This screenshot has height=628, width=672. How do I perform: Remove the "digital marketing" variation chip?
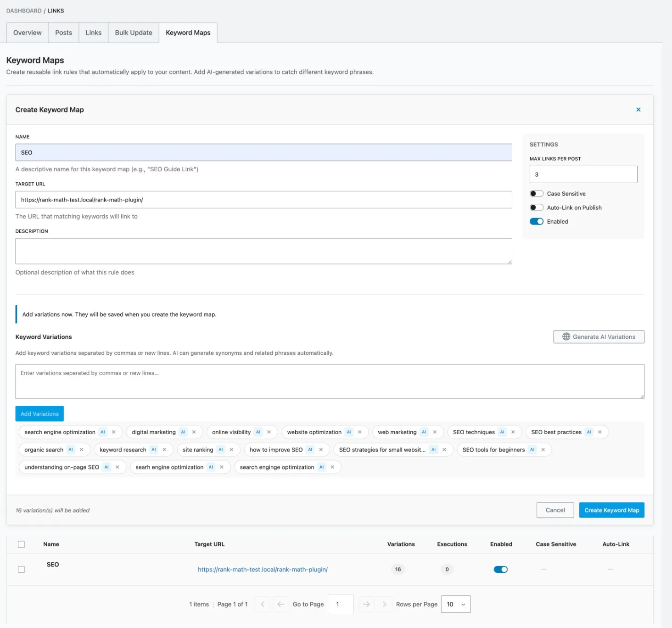(x=194, y=432)
